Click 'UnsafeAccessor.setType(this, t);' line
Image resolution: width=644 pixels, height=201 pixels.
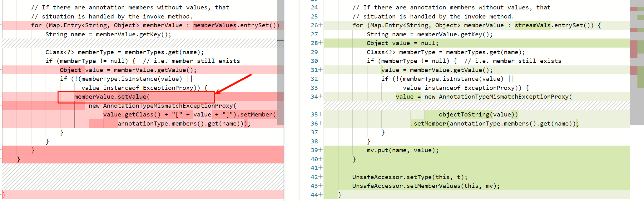tap(410, 177)
